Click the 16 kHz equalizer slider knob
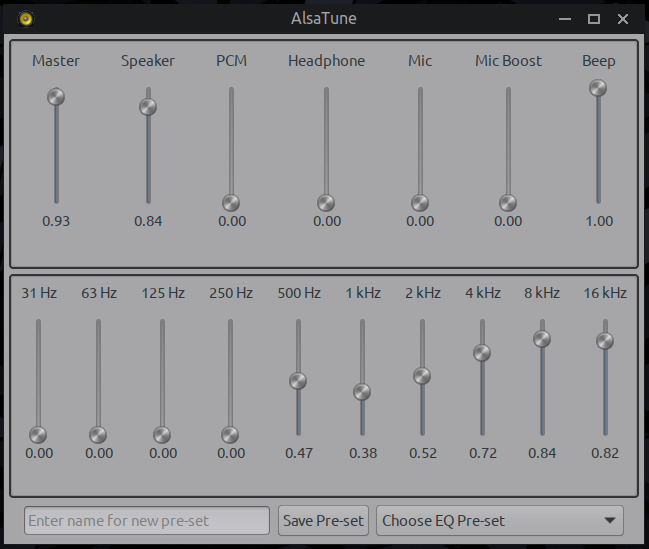The height and width of the screenshot is (549, 649). tap(605, 341)
